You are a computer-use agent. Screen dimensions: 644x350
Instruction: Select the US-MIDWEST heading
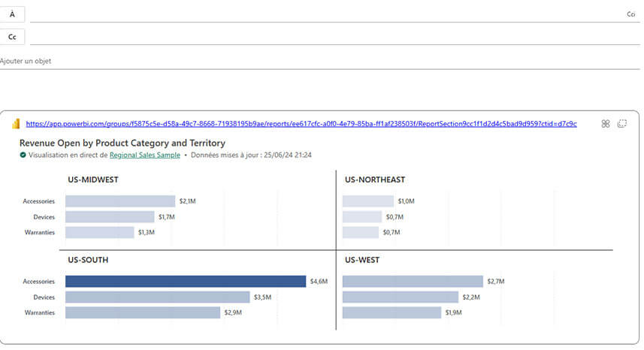coord(93,180)
